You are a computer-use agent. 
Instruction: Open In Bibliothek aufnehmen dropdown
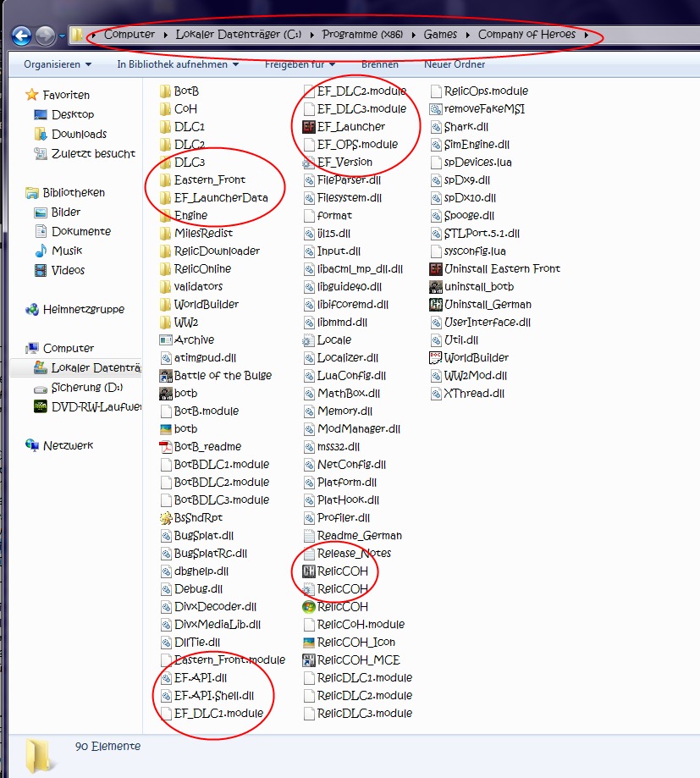pyautogui.click(x=178, y=64)
